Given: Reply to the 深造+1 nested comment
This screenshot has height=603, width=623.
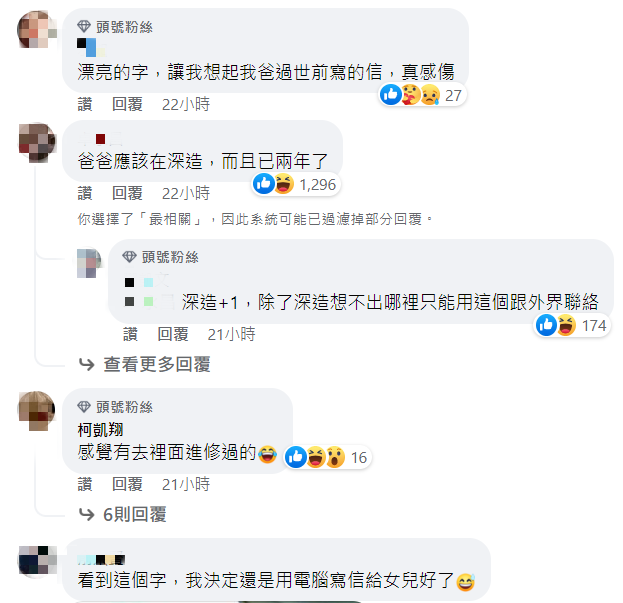Looking at the screenshot, I should [173, 334].
